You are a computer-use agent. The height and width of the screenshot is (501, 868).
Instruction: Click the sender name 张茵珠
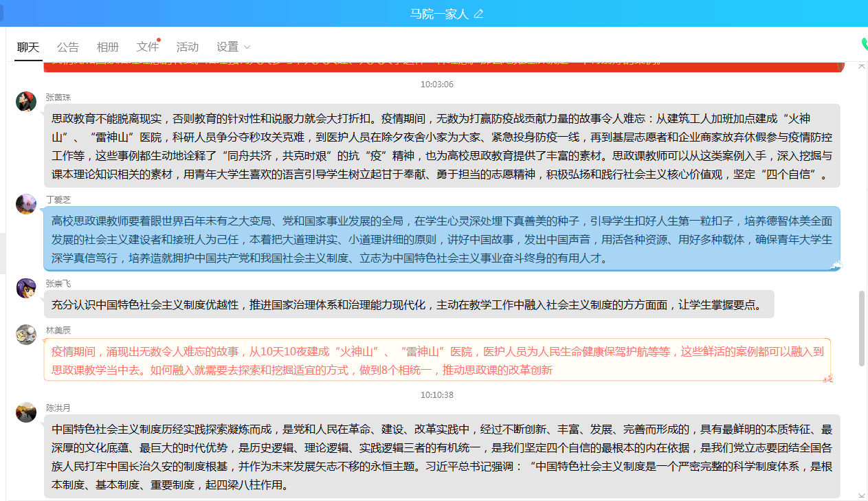[x=58, y=97]
